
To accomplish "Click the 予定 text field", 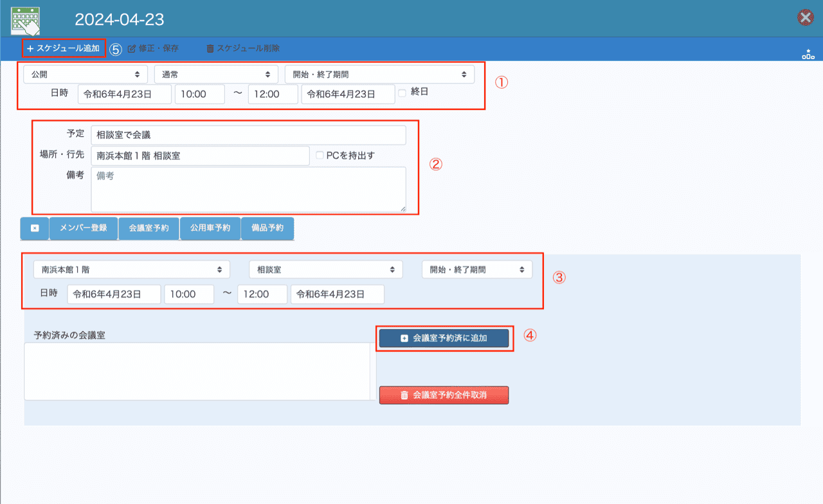I will 248,135.
